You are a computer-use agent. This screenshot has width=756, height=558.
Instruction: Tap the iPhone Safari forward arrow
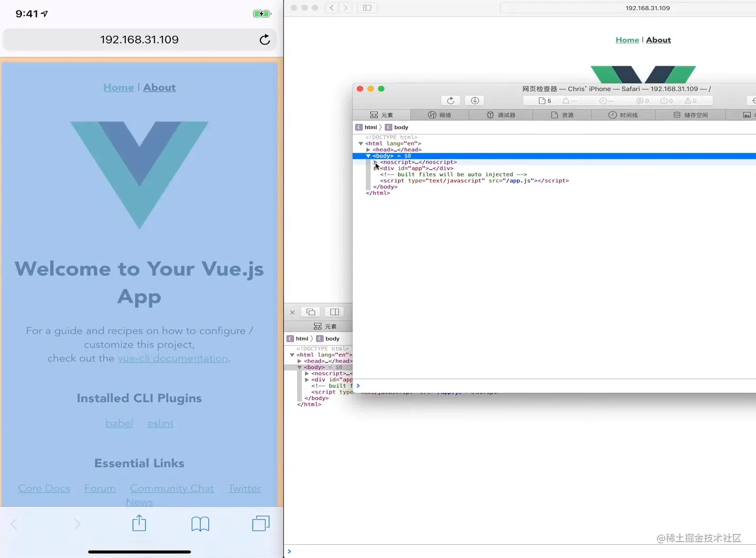click(x=77, y=524)
